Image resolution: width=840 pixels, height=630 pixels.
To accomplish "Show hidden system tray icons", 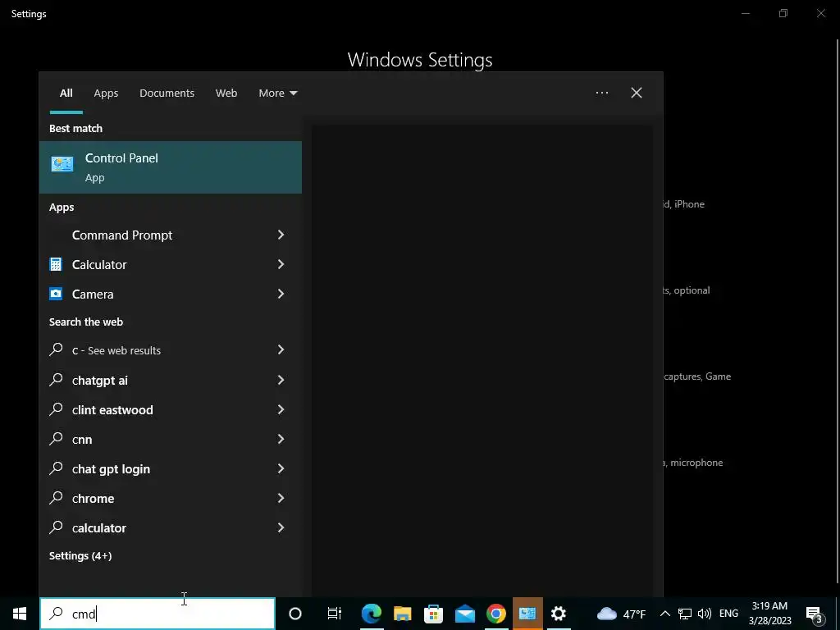I will (x=664, y=614).
